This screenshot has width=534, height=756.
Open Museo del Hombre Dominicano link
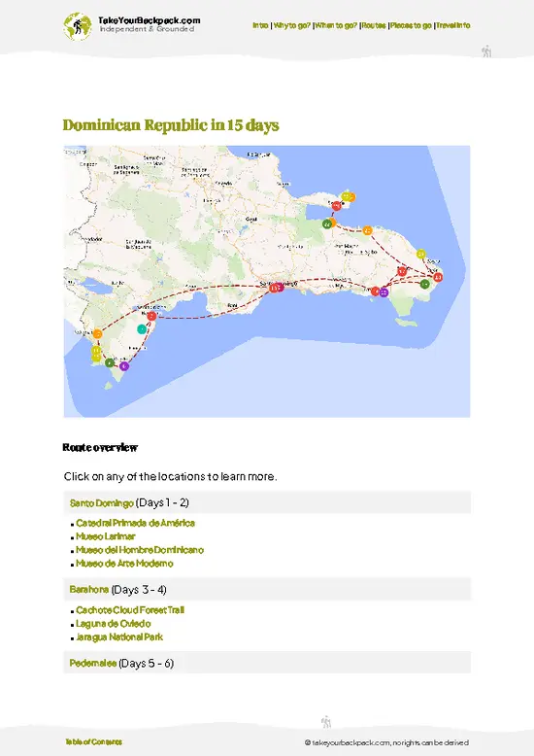tap(140, 550)
